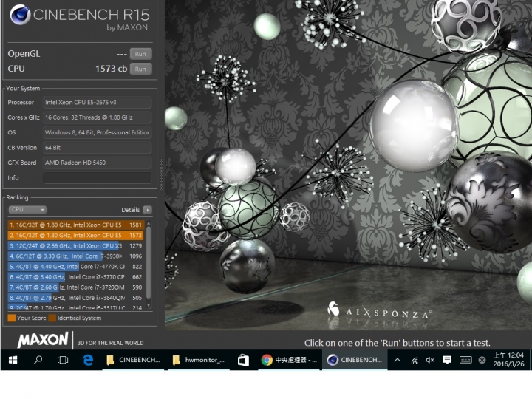Image resolution: width=532 pixels, height=399 pixels.
Task: Click the muted volume tray icon
Action: tap(430, 360)
